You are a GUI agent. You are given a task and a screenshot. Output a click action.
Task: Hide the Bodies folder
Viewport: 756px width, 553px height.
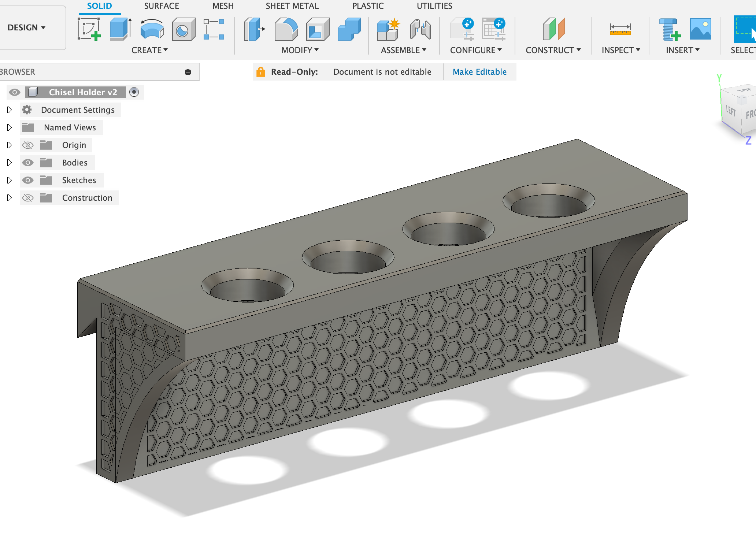click(28, 163)
